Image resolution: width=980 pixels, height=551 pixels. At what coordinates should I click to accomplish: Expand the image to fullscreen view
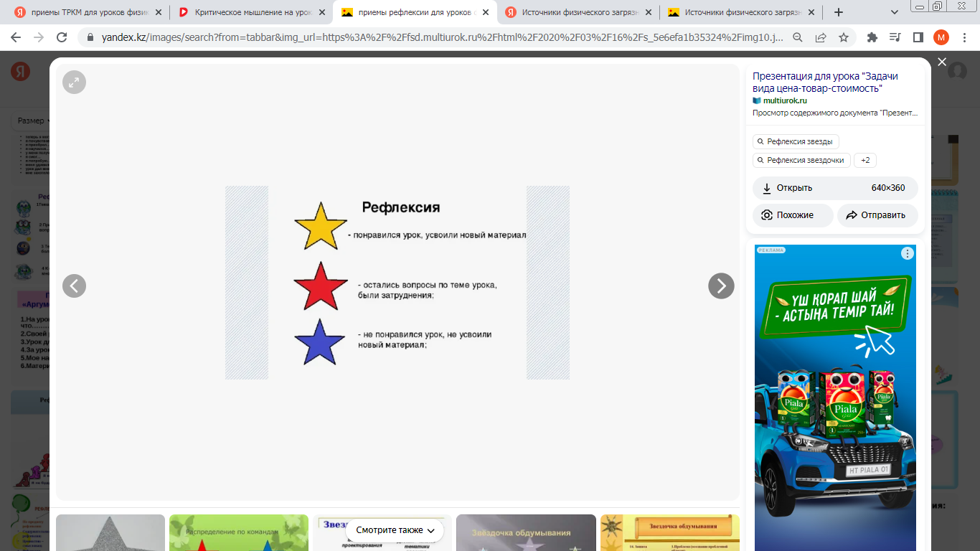(x=74, y=83)
